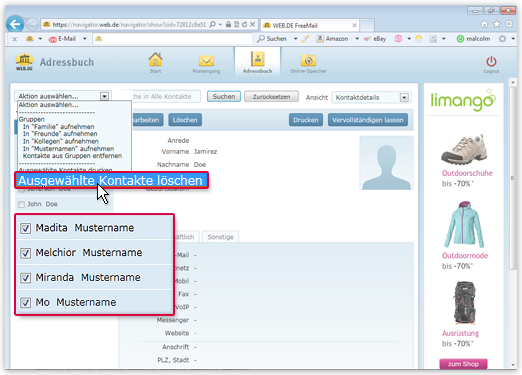Choose Ausgewählte Kontakte löschen option
This screenshot has width=522, height=375.
[111, 180]
